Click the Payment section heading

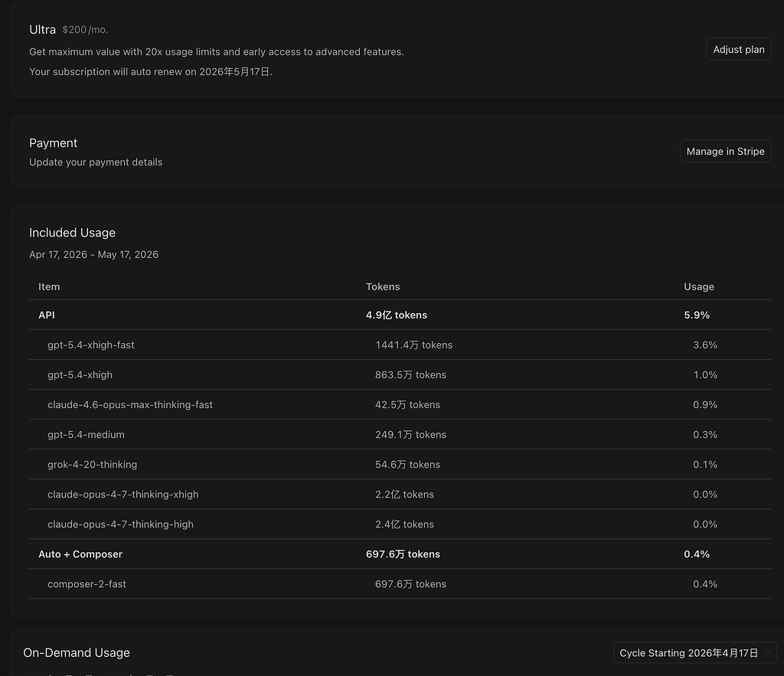(53, 143)
